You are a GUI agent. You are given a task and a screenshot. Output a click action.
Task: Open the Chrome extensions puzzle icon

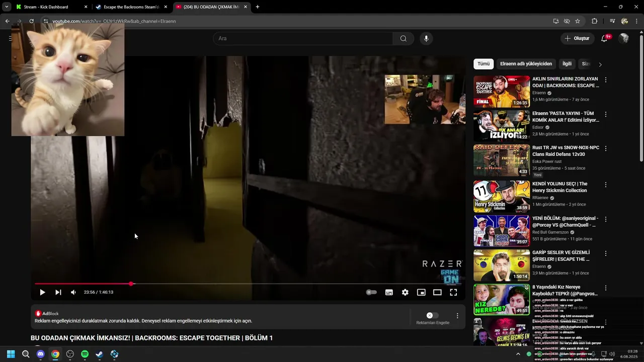595,21
